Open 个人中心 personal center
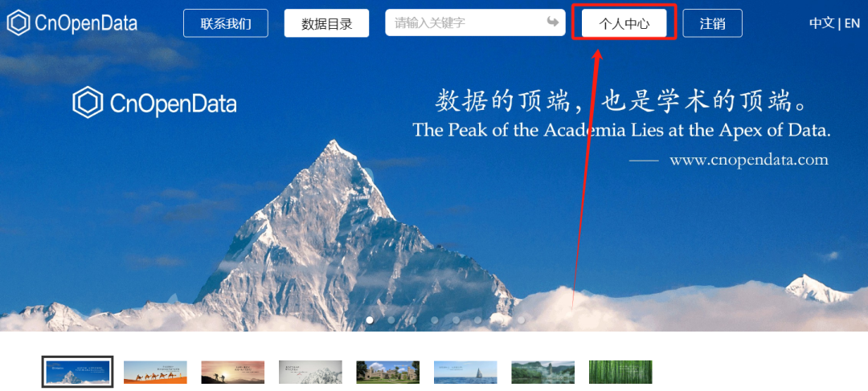This screenshot has height=391, width=868. tap(624, 23)
